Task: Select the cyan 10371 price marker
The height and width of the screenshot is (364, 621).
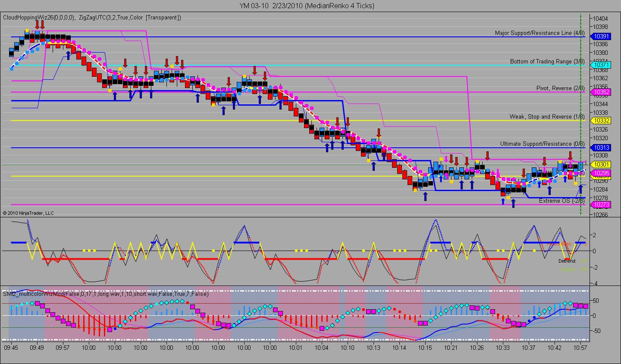Action: 600,65
